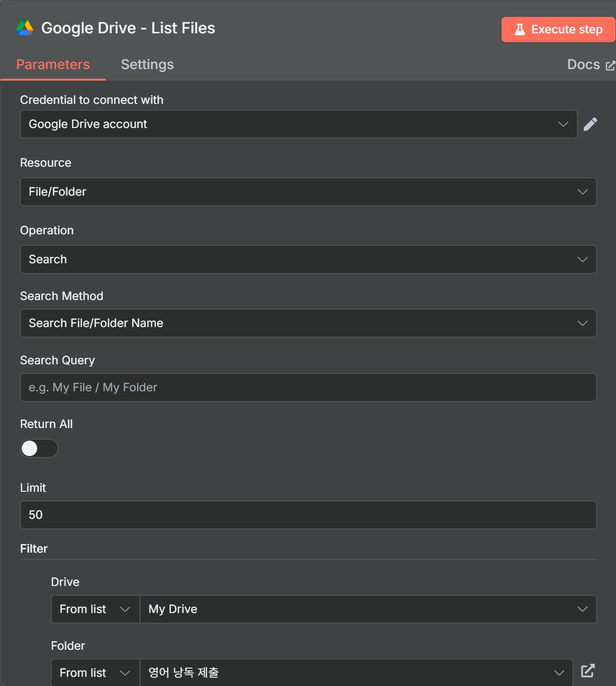Open the Docs external link icon
The image size is (616, 686).
(x=610, y=65)
